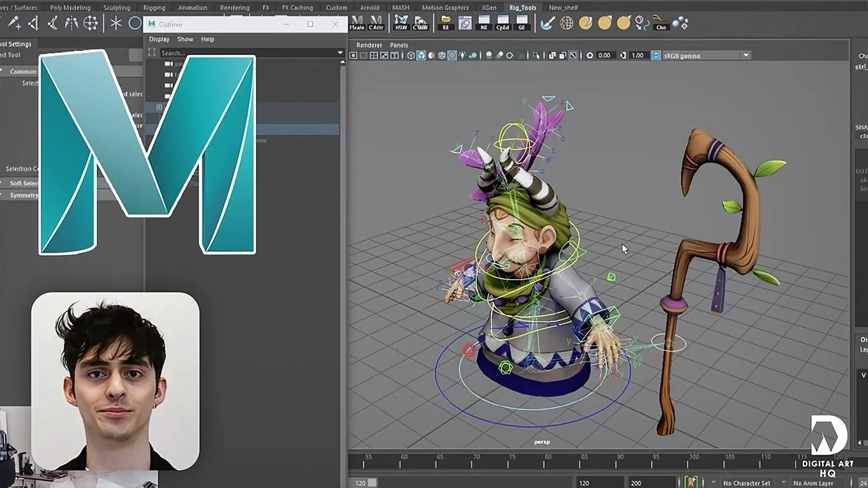Image resolution: width=868 pixels, height=488 pixels.
Task: Click frame 100 on the time slider
Action: 692,457
